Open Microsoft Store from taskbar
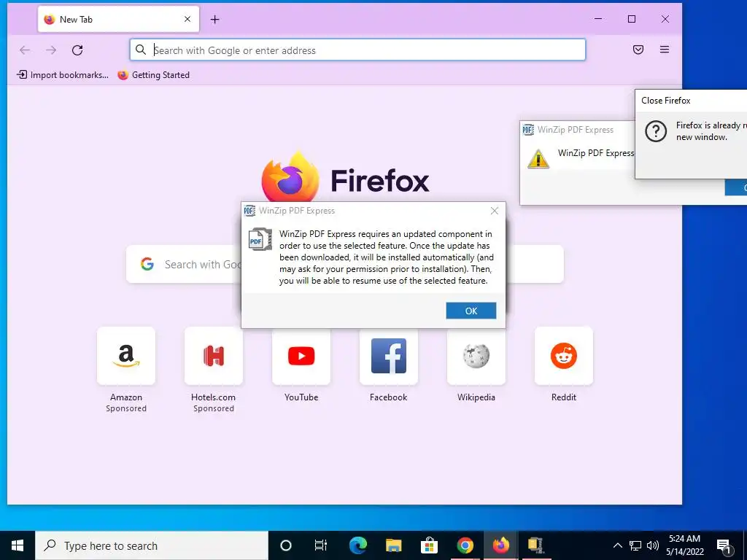Image resolution: width=747 pixels, height=560 pixels. pos(429,545)
